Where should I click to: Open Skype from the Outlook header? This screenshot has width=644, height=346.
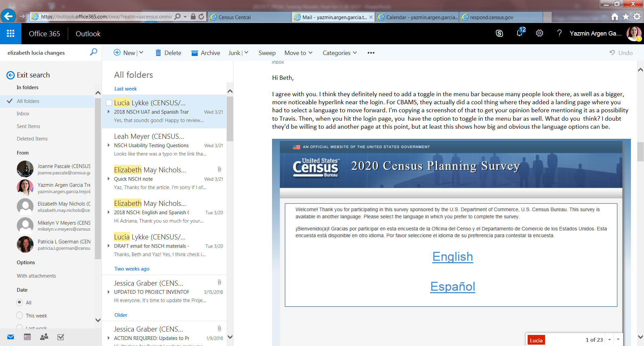pos(499,33)
